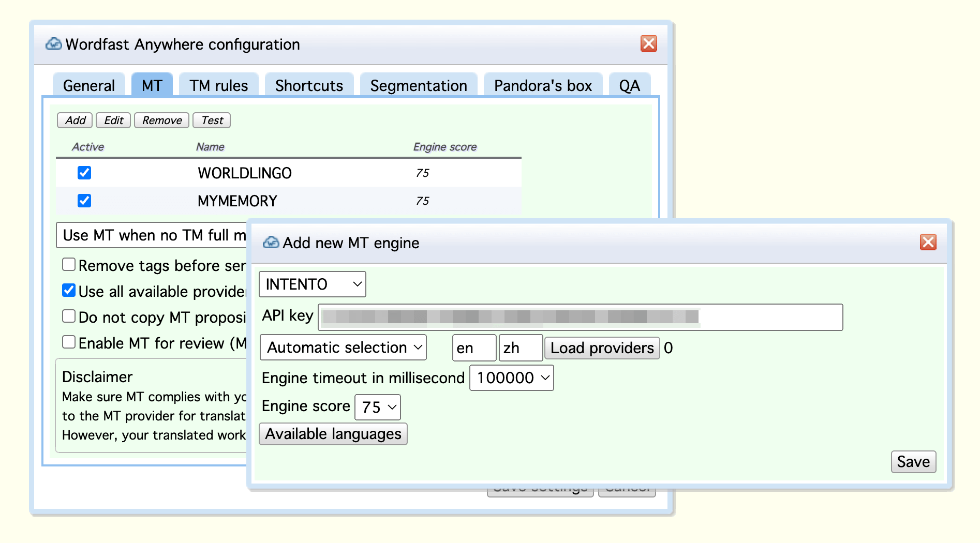Viewport: 980px width, 543px height.
Task: Open the Use MT when no TM match dropdown
Action: [152, 235]
